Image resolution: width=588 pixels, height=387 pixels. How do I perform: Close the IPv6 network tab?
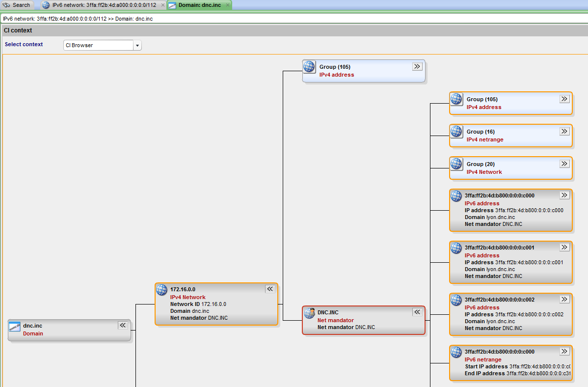point(163,5)
